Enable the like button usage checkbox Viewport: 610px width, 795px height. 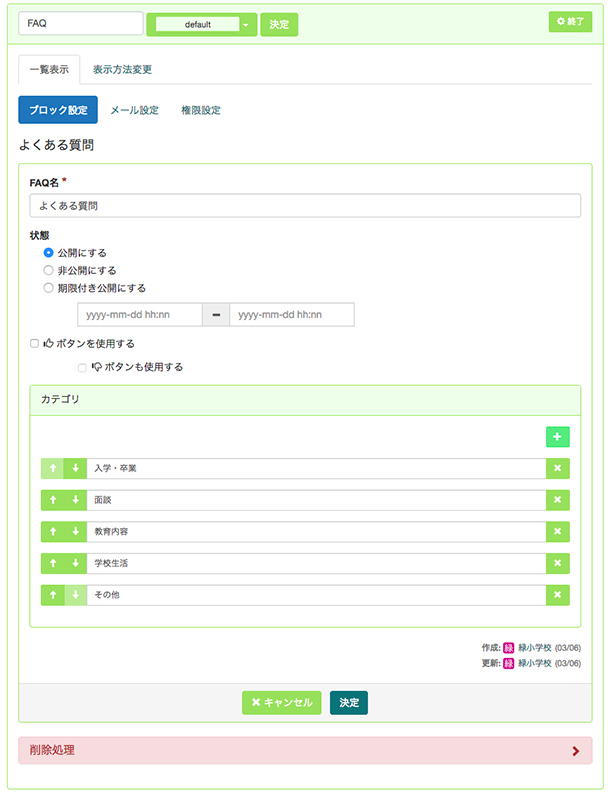(34, 344)
